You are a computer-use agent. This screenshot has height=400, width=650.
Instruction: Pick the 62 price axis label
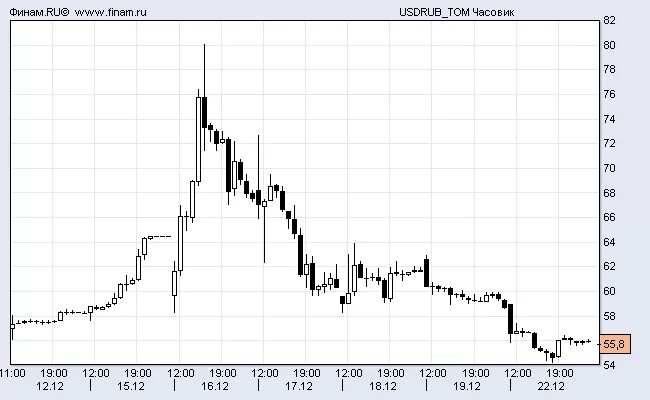pyautogui.click(x=609, y=266)
